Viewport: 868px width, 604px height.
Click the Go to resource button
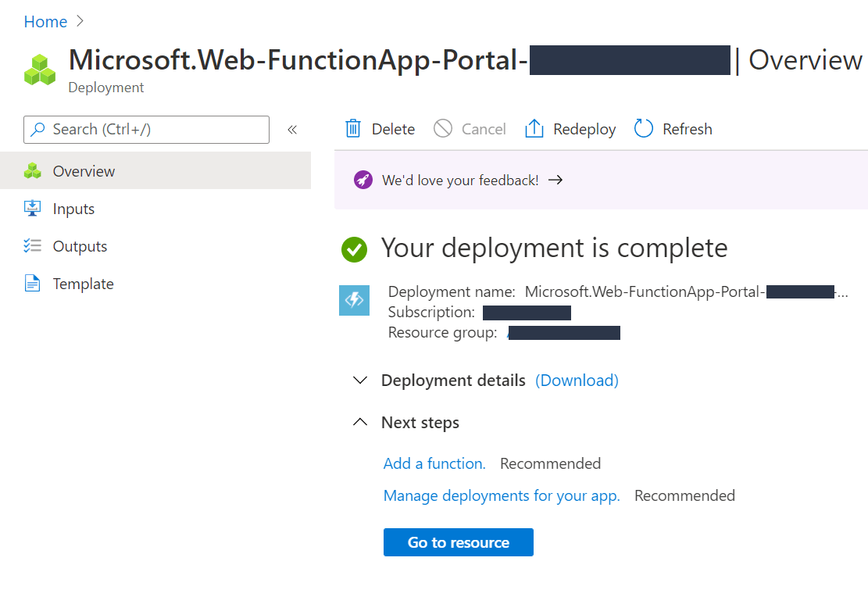pos(459,542)
